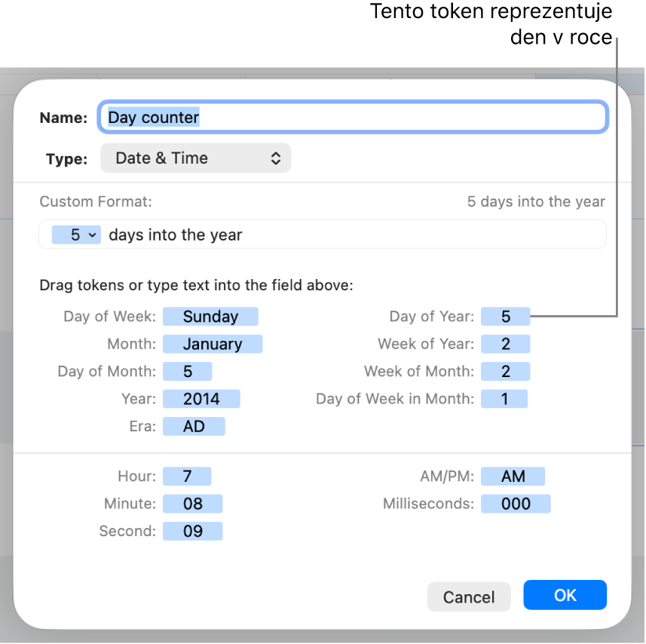Open the Type dropdown showing Date & Time
This screenshot has height=644, width=646.
[195, 158]
